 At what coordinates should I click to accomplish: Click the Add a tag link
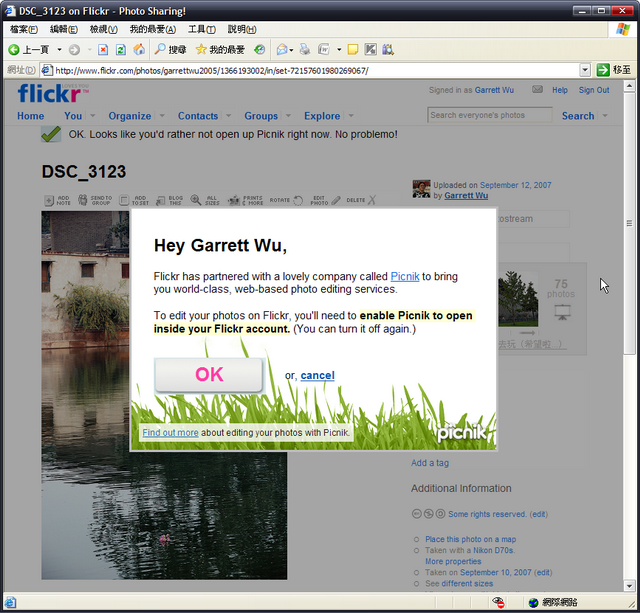point(430,463)
